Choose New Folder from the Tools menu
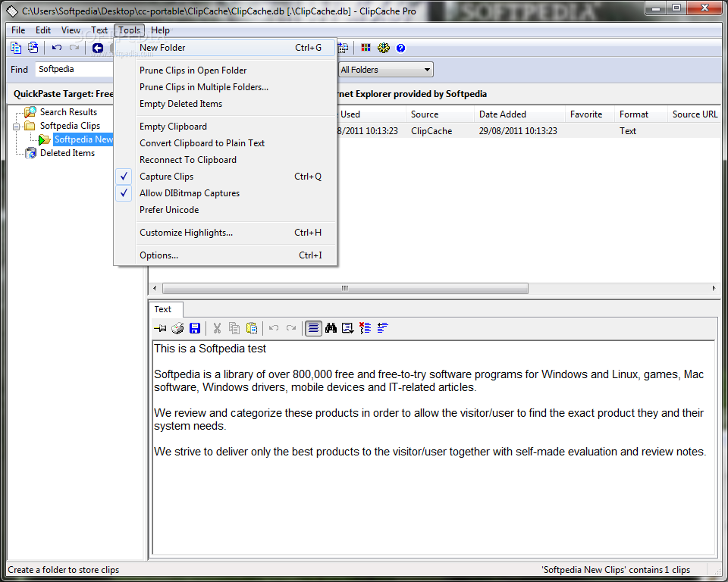 tap(225, 48)
